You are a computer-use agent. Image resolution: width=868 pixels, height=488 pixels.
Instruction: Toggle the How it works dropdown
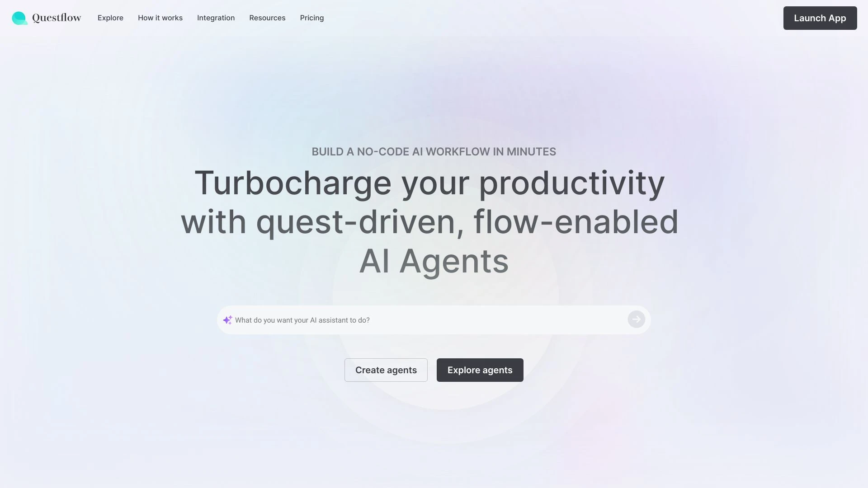tap(160, 17)
